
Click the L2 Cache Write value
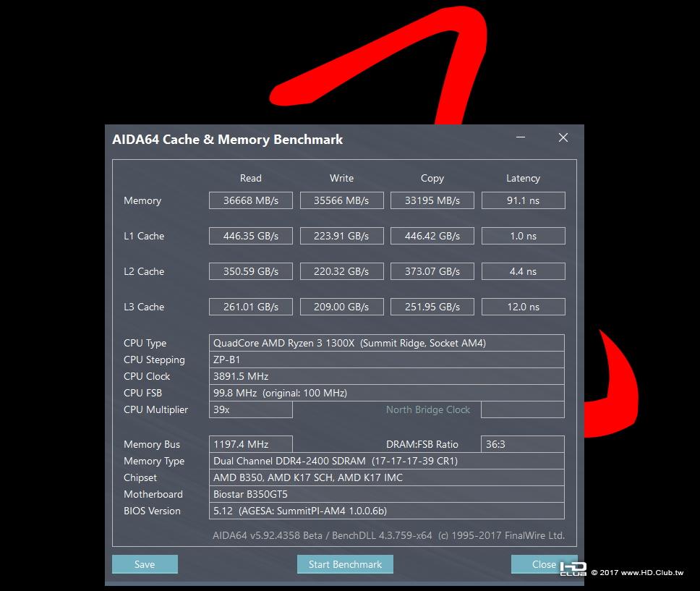tap(341, 271)
